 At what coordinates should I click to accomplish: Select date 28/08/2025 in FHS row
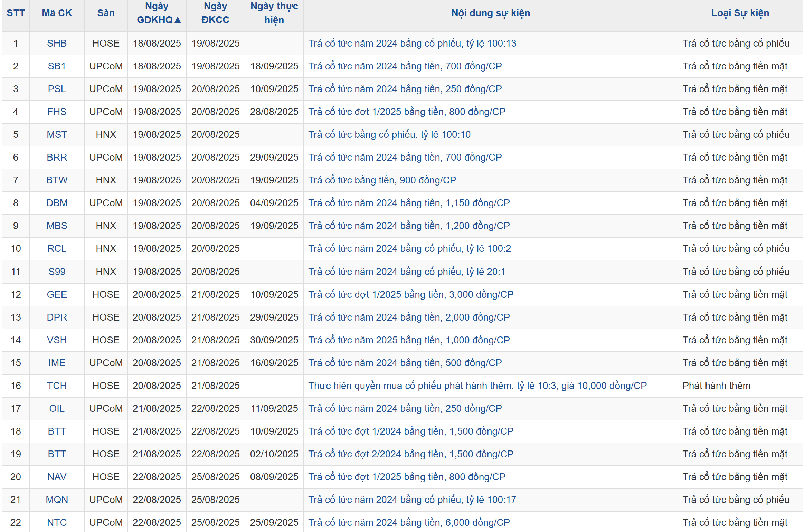click(x=274, y=112)
